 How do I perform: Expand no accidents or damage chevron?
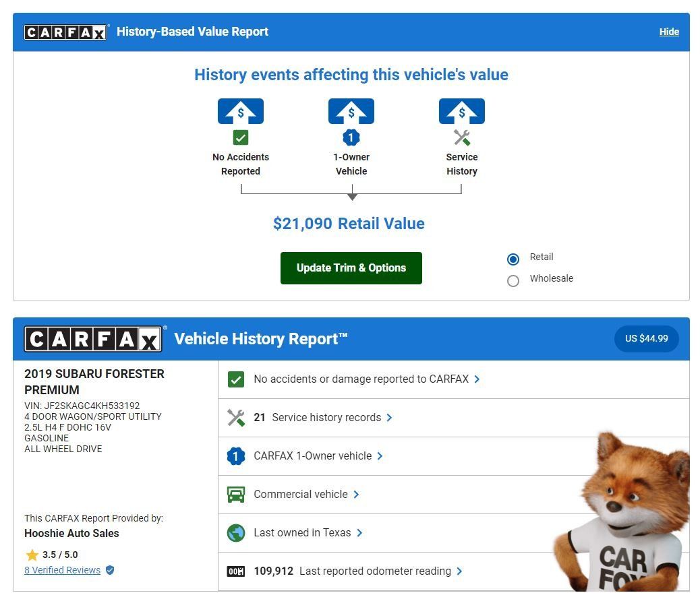tap(477, 379)
